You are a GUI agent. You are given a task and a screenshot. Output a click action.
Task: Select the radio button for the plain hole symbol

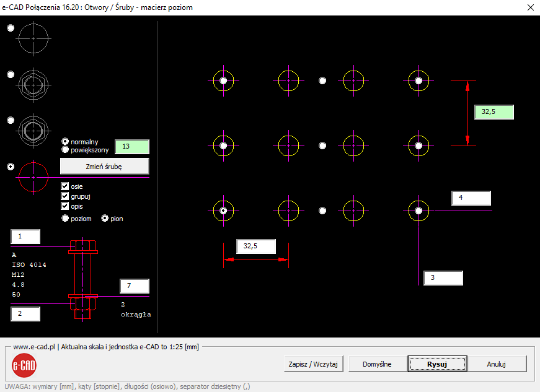pos(11,28)
